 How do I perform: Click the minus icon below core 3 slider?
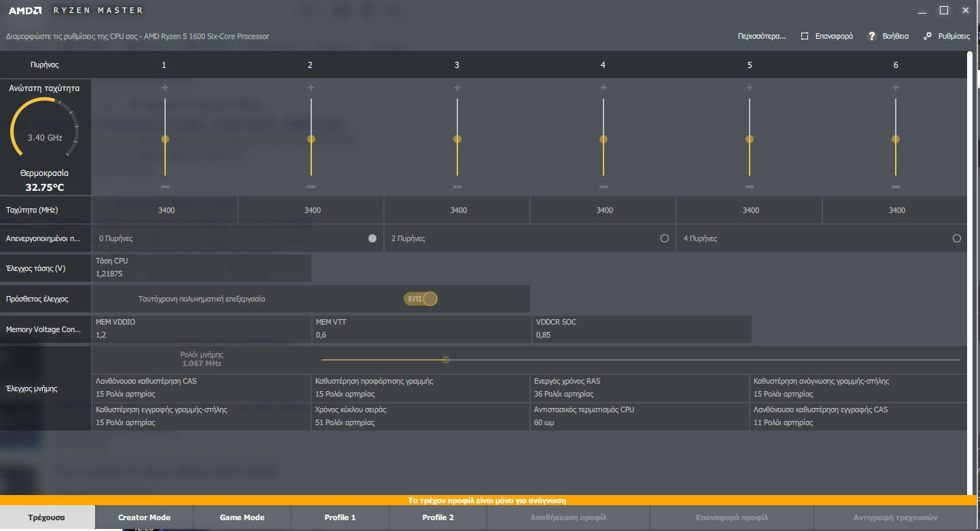point(457,187)
